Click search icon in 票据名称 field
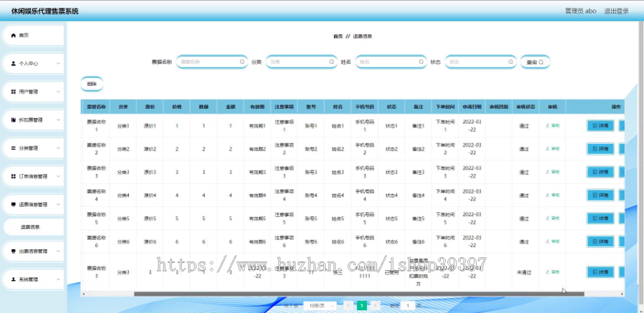 coord(243,62)
